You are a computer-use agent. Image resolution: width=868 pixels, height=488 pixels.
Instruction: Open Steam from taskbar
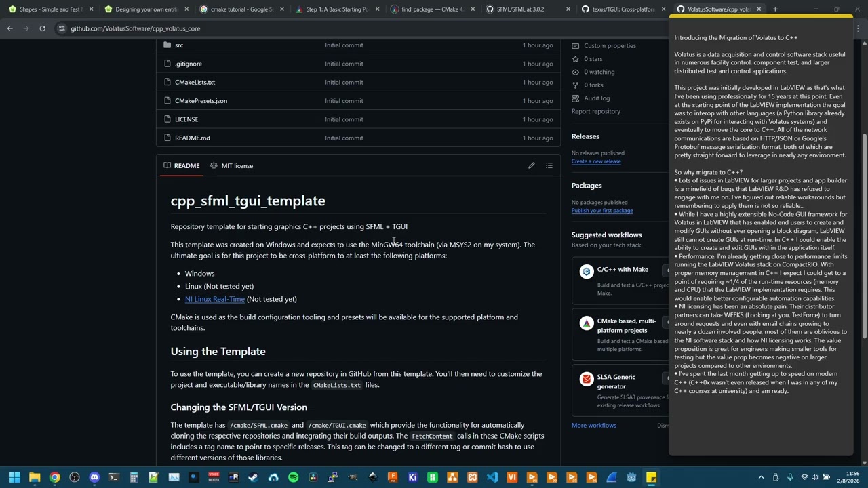[x=253, y=477]
